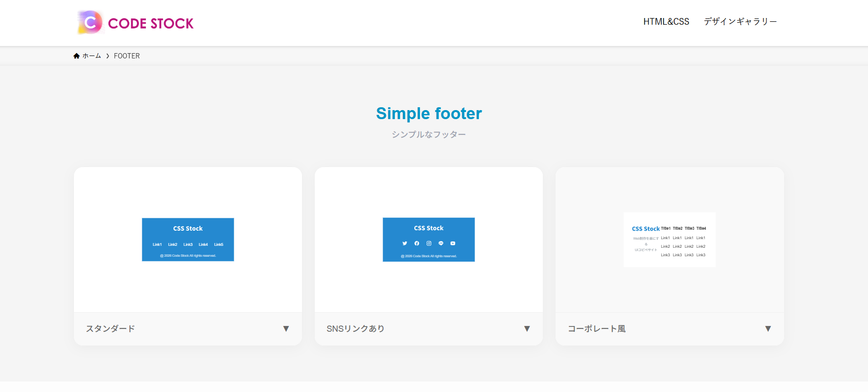Click the Facebook icon in SNS footer preview
Image resolution: width=868 pixels, height=392 pixels.
417,243
